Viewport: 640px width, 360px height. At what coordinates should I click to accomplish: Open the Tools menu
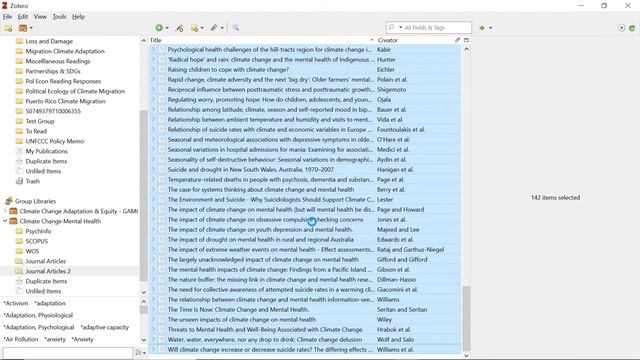[59, 17]
